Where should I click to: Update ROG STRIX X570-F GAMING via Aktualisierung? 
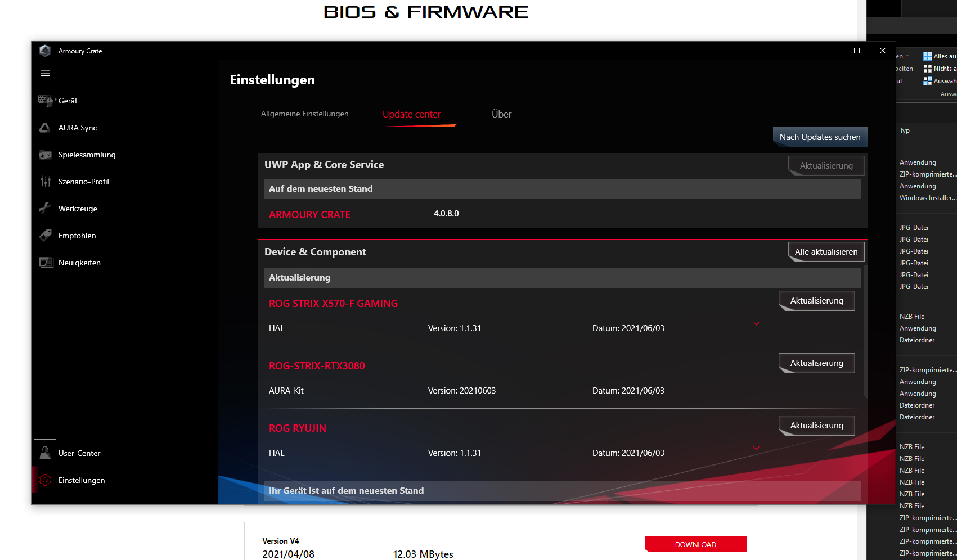click(x=816, y=301)
